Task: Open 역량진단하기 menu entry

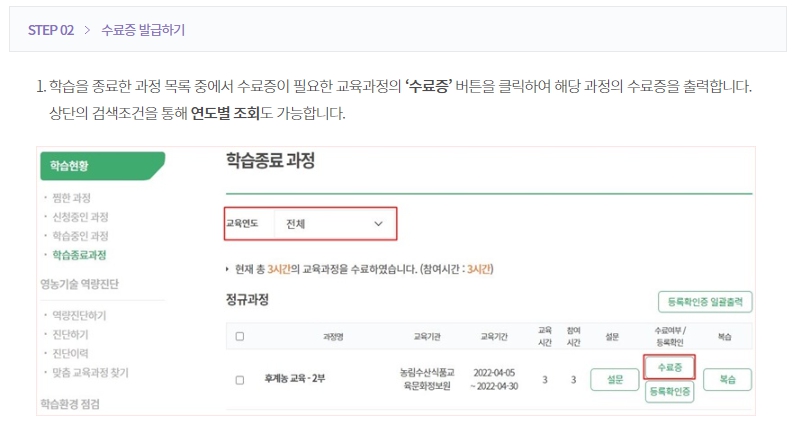Action: [x=79, y=316]
